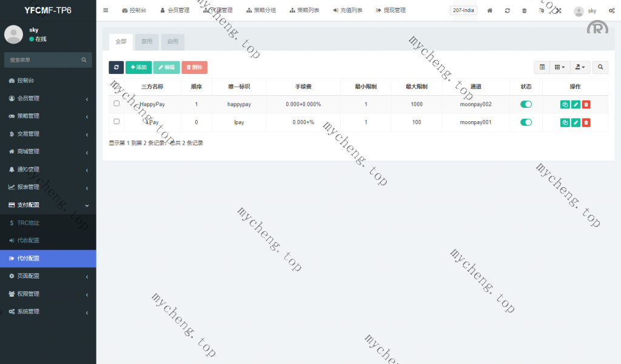Click the home icon in top bar
The width and height of the screenshot is (621, 364).
tap(490, 11)
